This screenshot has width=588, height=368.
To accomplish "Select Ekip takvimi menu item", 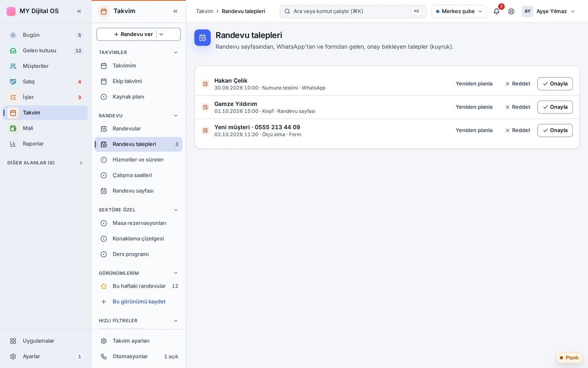I will 139,81.
